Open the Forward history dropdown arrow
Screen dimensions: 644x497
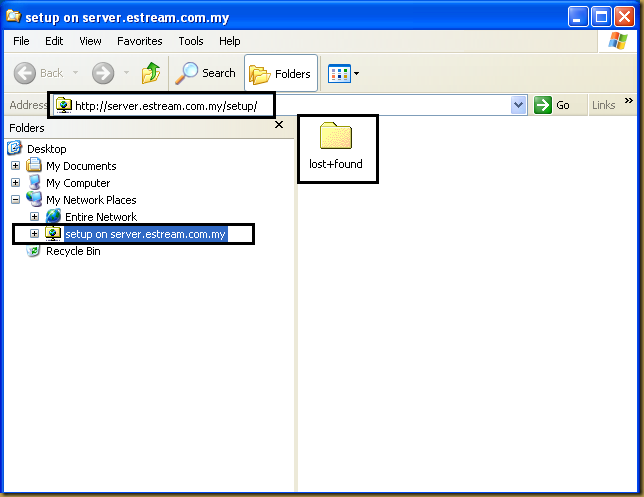tap(126, 73)
